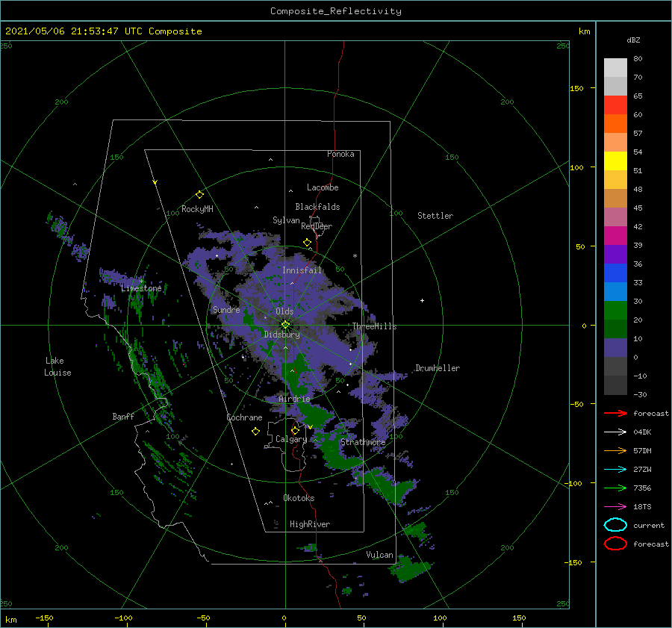Image resolution: width=672 pixels, height=628 pixels.
Task: Click the Limestone label
Action: pyautogui.click(x=141, y=288)
